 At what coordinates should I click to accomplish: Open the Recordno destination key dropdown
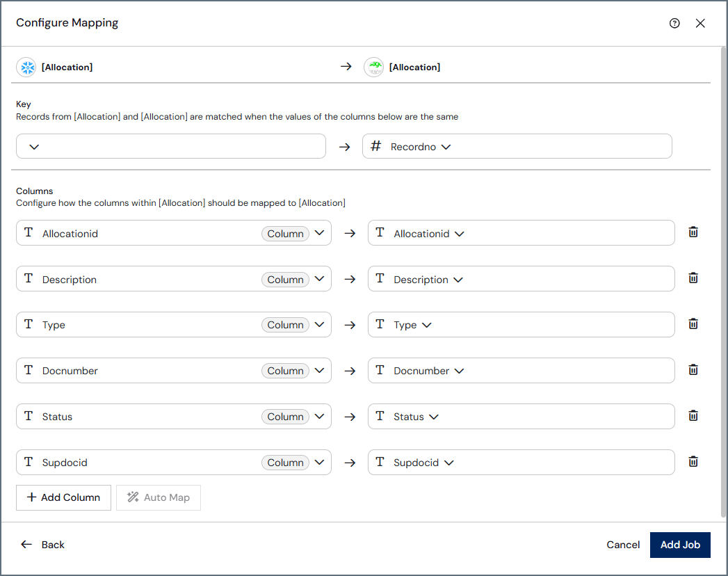tap(517, 146)
